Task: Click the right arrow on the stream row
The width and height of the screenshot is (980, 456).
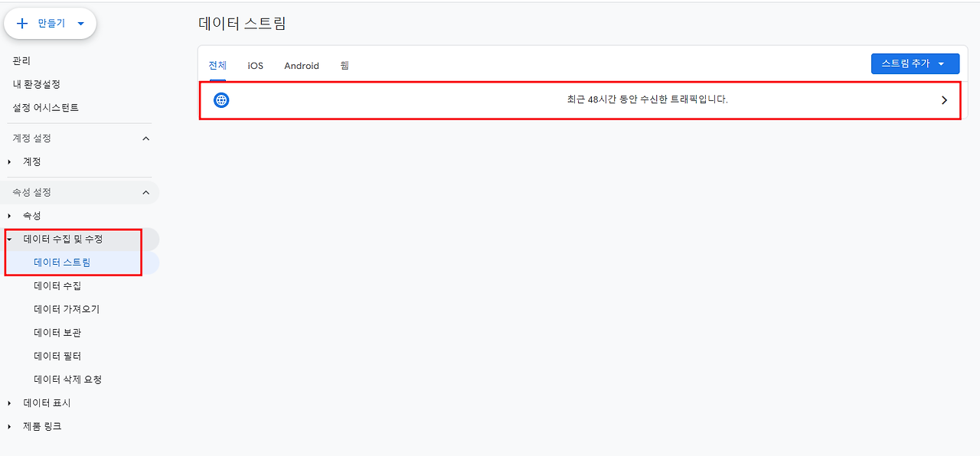Action: 944,99
